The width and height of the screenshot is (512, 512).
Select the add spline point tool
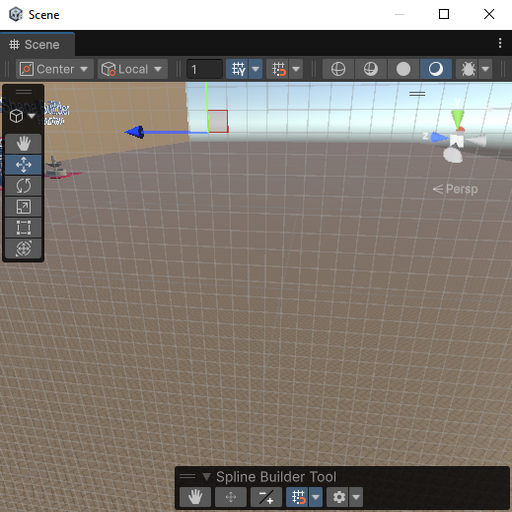(266, 497)
